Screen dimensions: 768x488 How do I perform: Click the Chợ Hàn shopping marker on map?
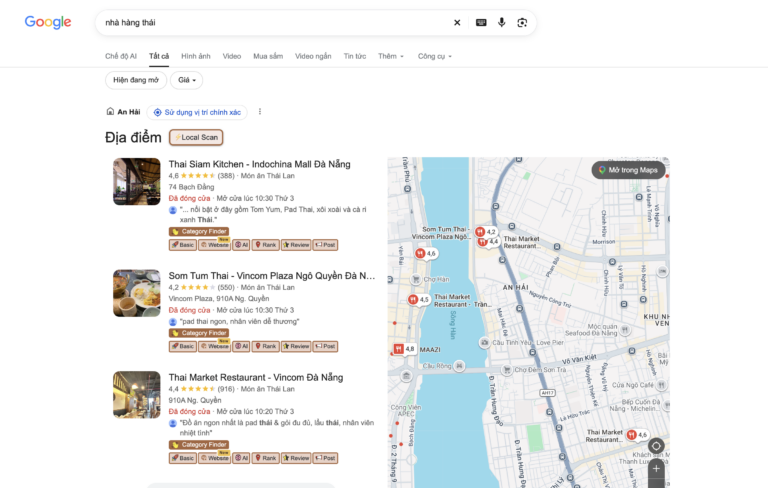416,279
